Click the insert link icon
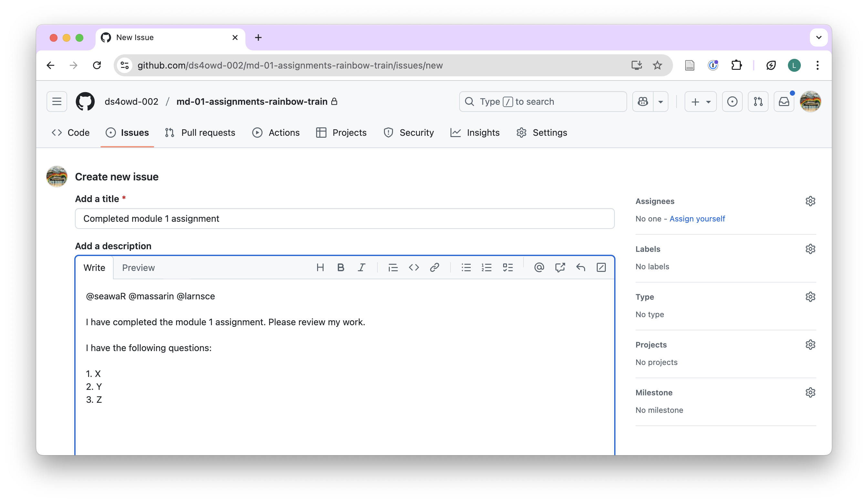The width and height of the screenshot is (868, 503). point(434,268)
